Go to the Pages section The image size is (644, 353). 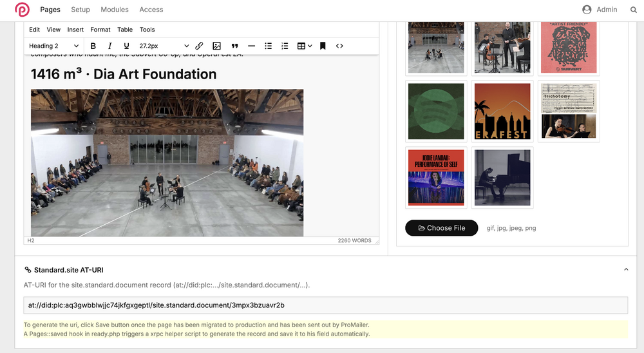pos(50,10)
